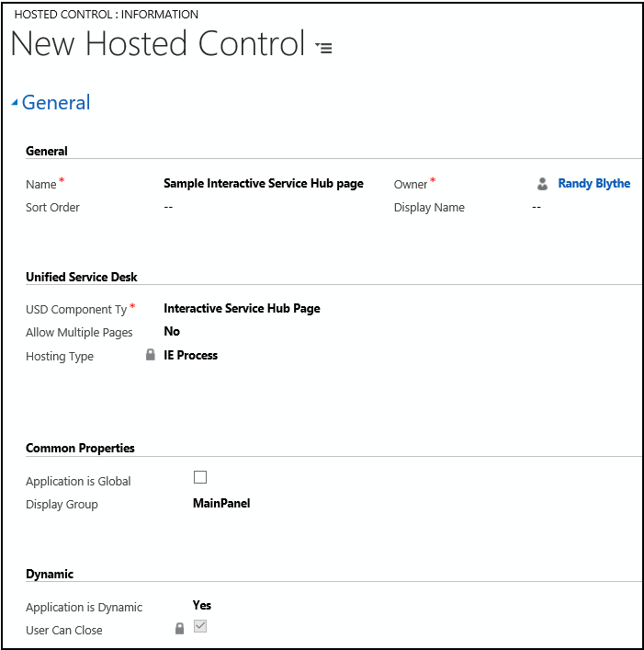
Task: Open the USD Component Type dropdown
Action: click(242, 309)
